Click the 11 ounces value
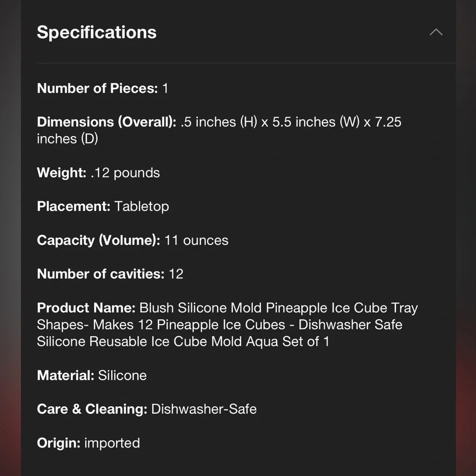The height and width of the screenshot is (476, 476). click(x=196, y=240)
